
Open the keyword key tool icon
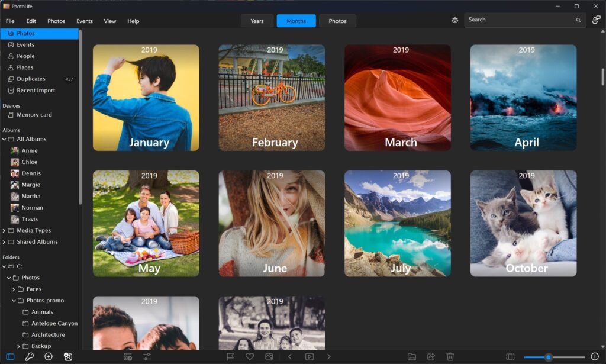[30, 357]
